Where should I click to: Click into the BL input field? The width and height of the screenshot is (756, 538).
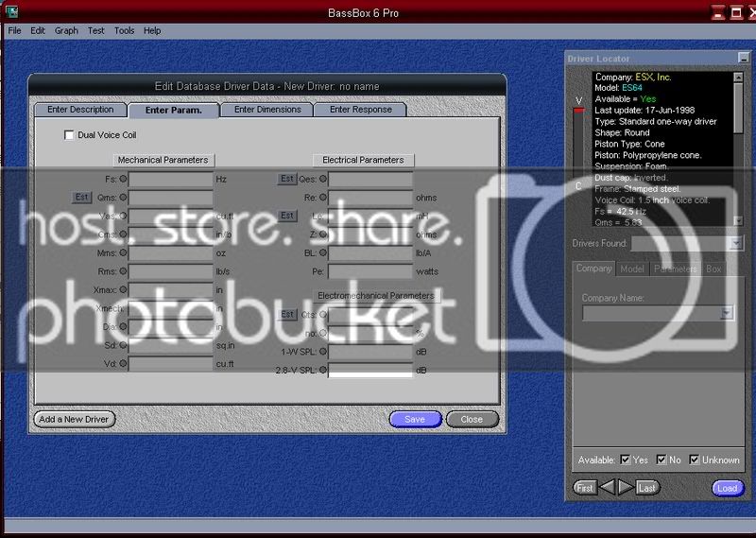click(x=370, y=252)
